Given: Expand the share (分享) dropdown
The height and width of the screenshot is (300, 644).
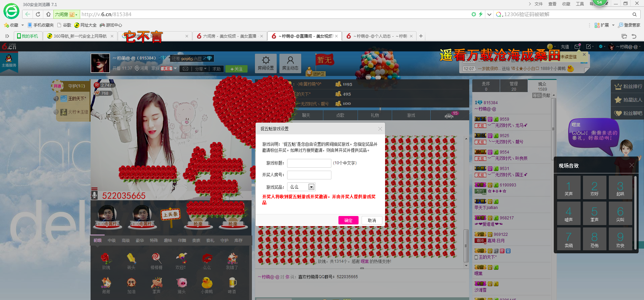Looking at the screenshot, I should [x=201, y=69].
